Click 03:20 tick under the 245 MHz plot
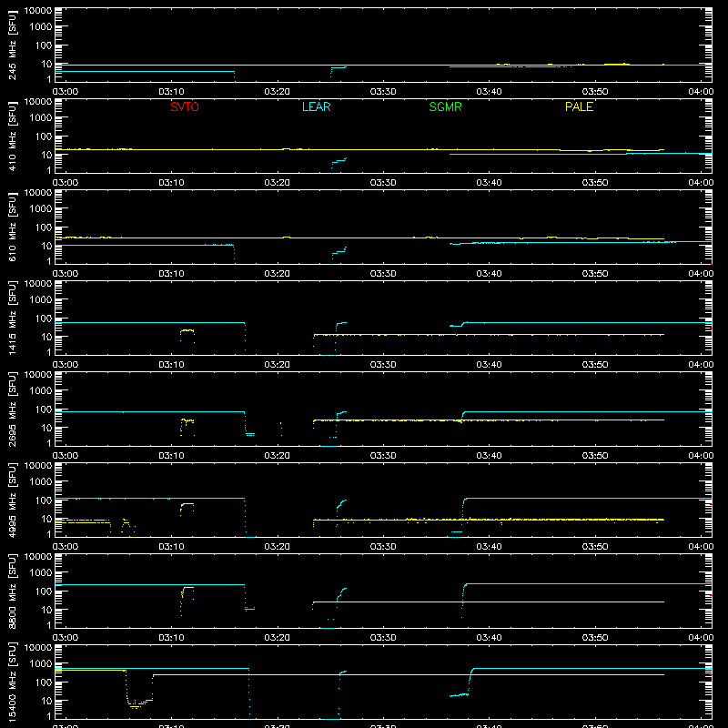The width and height of the screenshot is (728, 728). point(278,92)
